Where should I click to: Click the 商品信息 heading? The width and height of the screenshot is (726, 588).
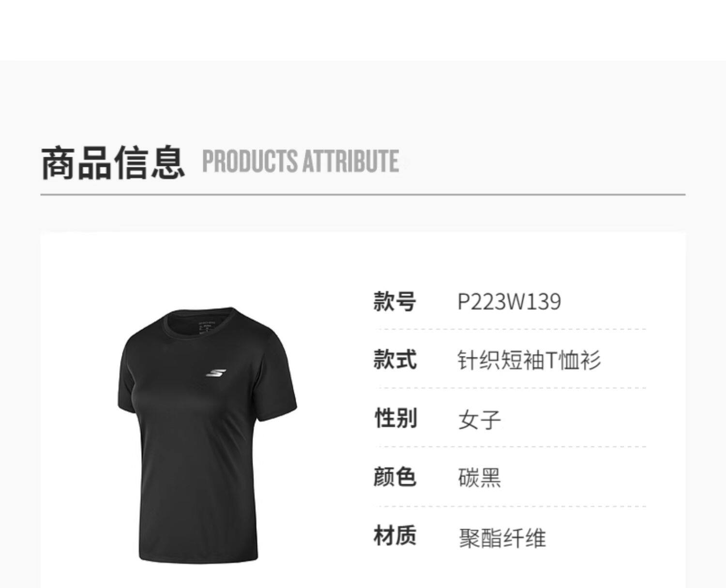(x=113, y=163)
